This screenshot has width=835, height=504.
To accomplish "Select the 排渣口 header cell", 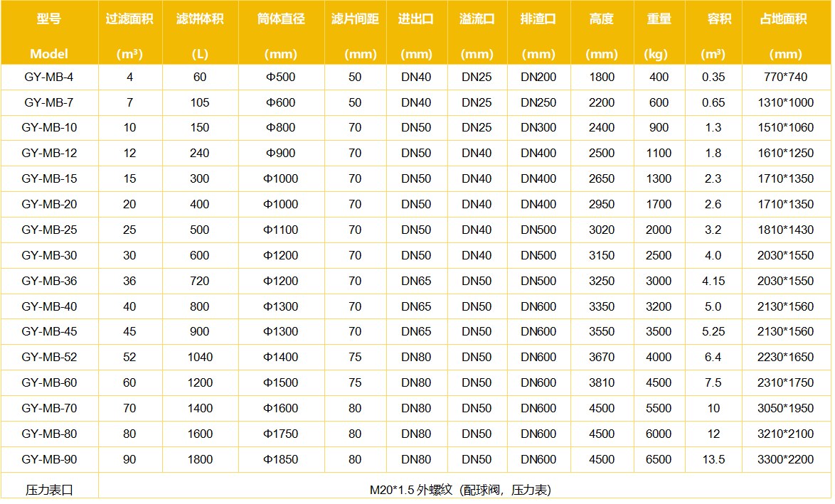I will pos(538,34).
